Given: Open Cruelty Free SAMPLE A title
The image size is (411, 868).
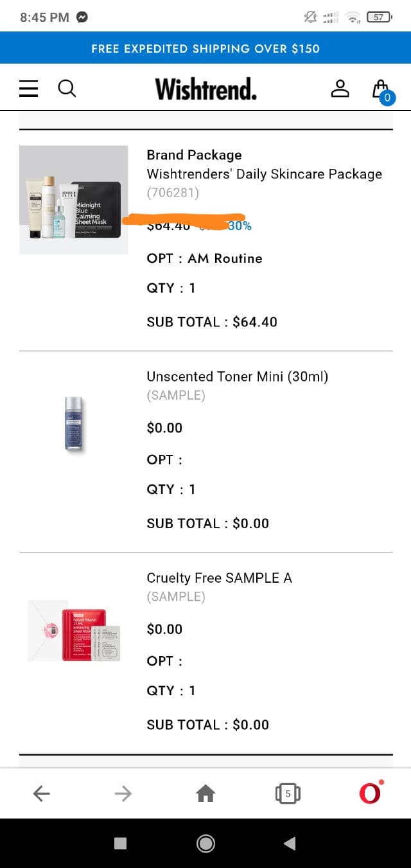Looking at the screenshot, I should [219, 578].
